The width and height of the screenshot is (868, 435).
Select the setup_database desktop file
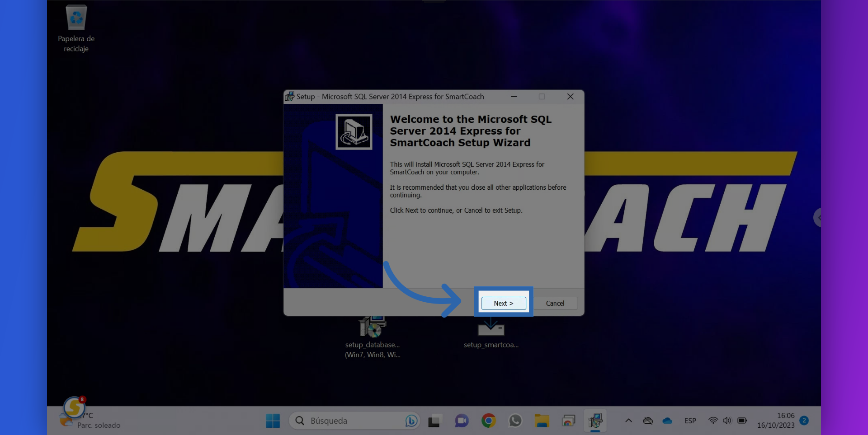(x=373, y=337)
